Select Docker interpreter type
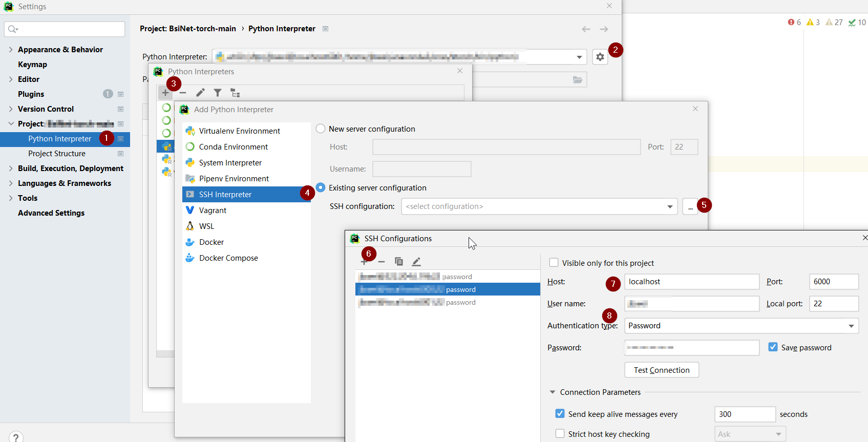The width and height of the screenshot is (868, 442). [246, 242]
